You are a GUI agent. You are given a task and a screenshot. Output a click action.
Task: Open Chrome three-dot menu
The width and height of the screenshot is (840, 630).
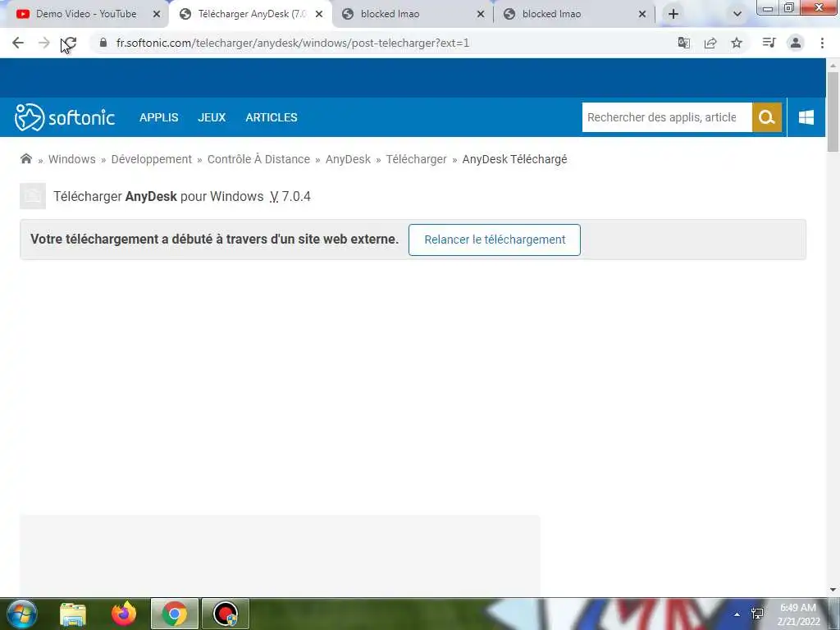coord(822,43)
